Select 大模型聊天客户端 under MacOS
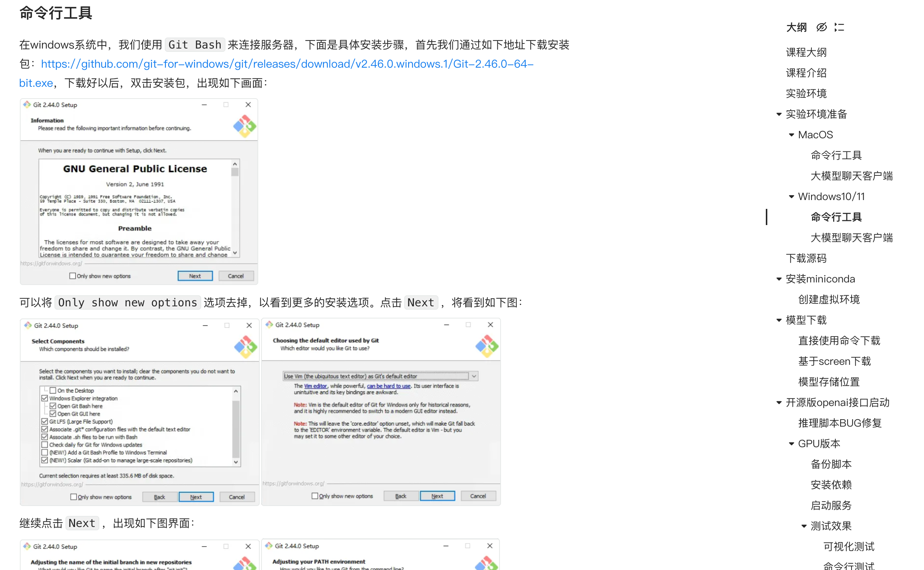The image size is (924, 570). (x=852, y=176)
